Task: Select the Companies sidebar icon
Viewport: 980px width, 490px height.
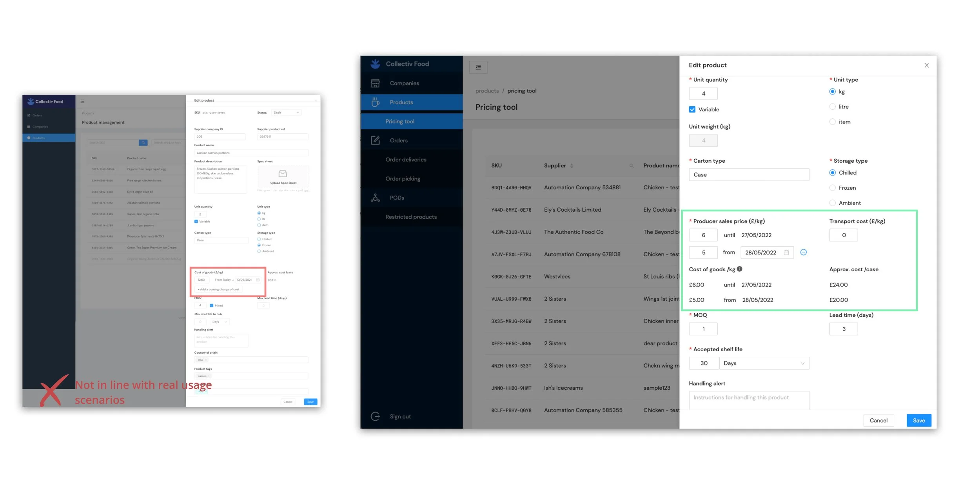Action: pos(375,83)
